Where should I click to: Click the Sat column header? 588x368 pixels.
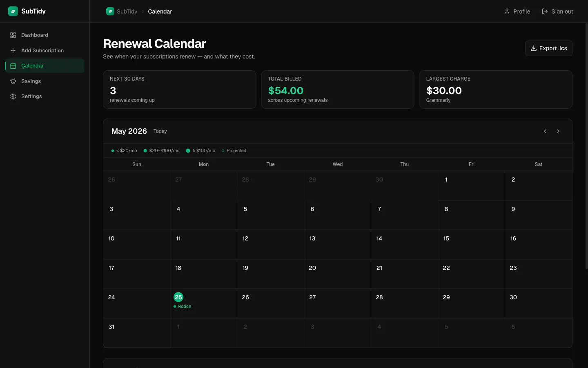pos(539,164)
